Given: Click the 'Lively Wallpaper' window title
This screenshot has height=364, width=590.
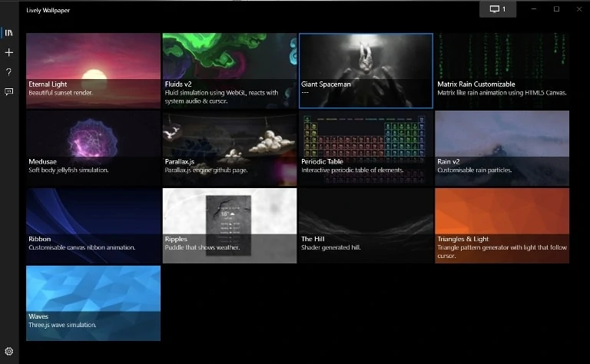Looking at the screenshot, I should coord(48,10).
